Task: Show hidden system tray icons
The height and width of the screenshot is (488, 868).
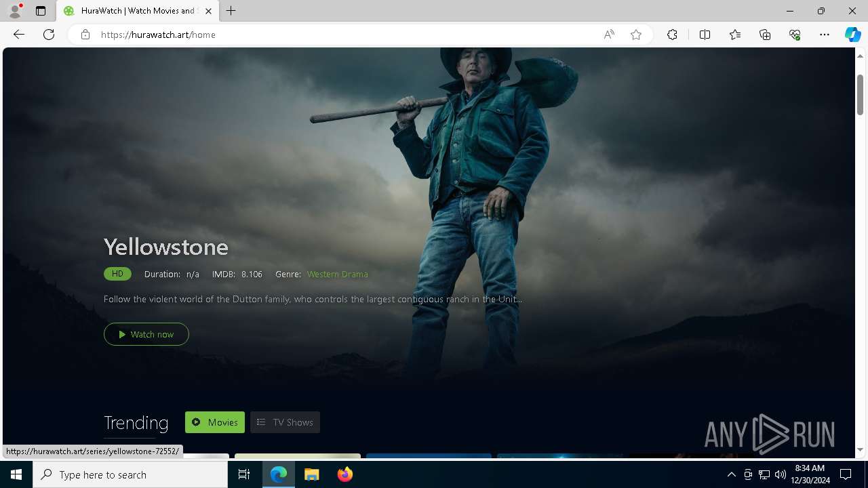Action: (x=731, y=474)
